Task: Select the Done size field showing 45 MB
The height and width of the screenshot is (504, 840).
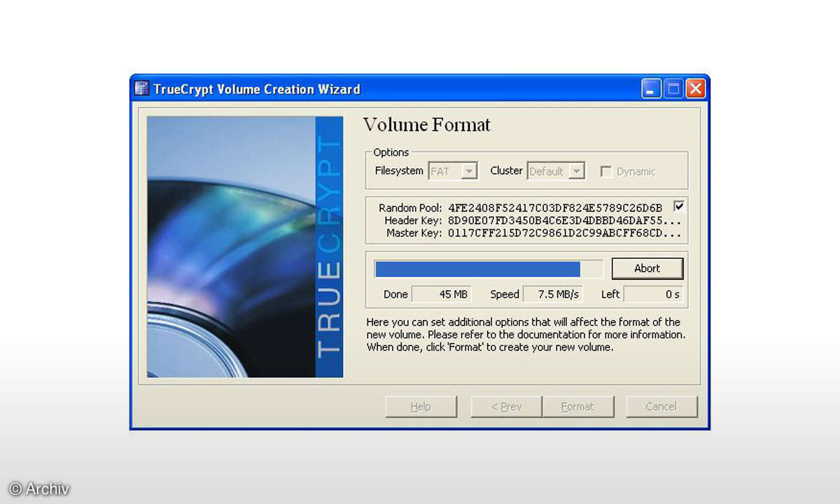Action: [441, 295]
